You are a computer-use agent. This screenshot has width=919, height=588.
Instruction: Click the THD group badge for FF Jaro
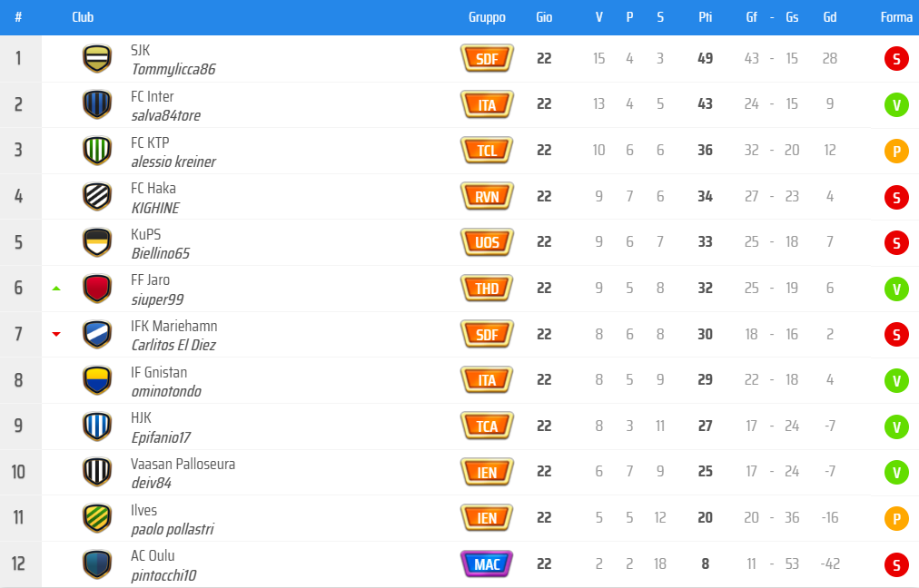(x=487, y=289)
